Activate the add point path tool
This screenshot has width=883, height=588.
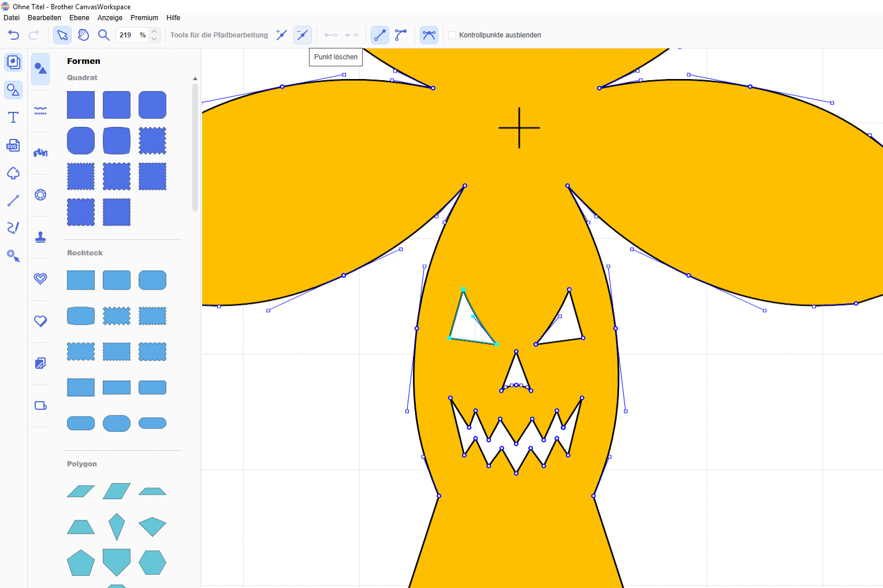pyautogui.click(x=281, y=35)
